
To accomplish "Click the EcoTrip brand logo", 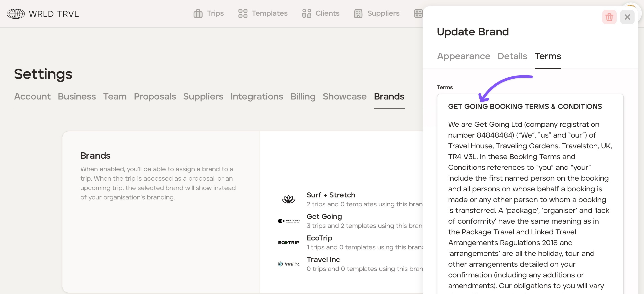I will click(289, 242).
